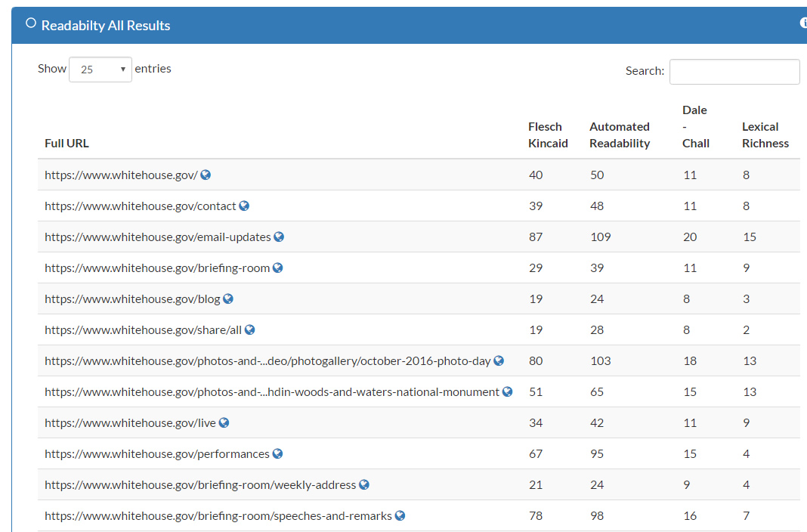Screen dimensions: 807x532
Task: Click globe icon for speeches-and-remarks URL
Action: click(x=400, y=515)
